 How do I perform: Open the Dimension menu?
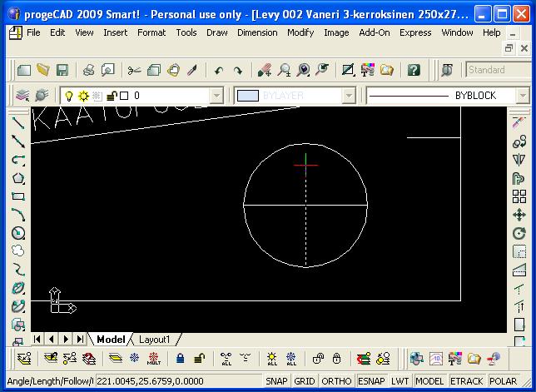257,32
